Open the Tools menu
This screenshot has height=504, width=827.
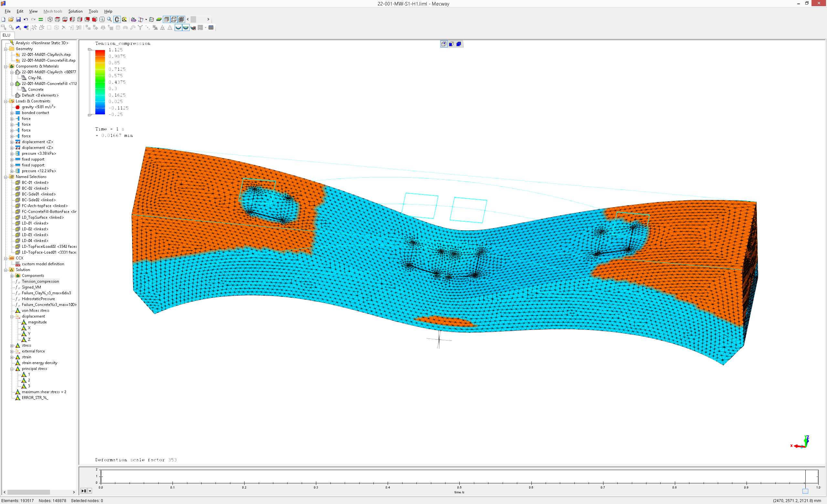93,11
